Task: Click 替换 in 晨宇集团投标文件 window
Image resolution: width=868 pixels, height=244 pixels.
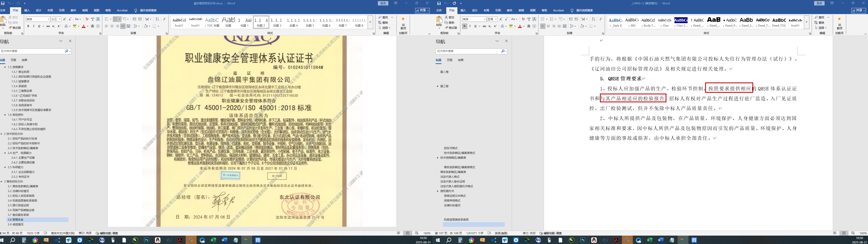Action: [x=384, y=22]
